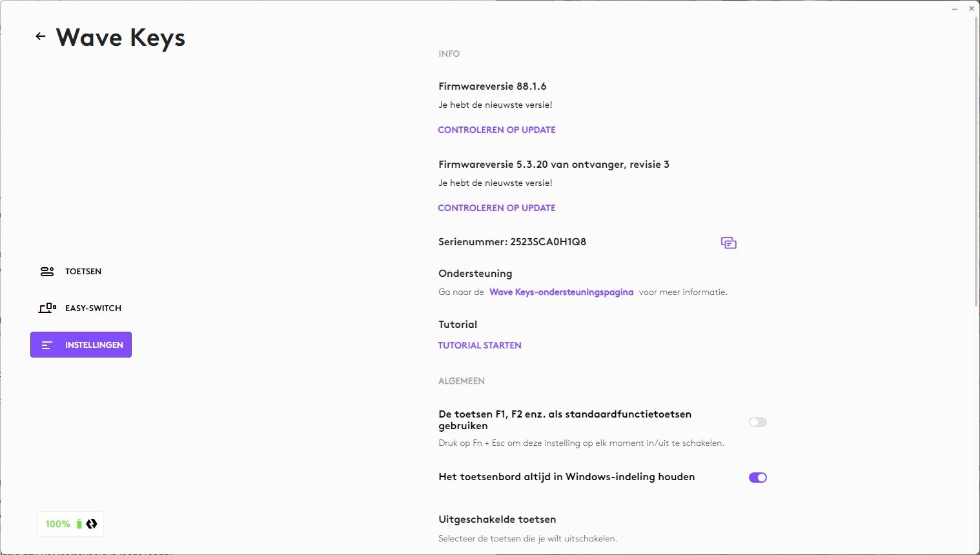
Task: Click the lines icon in the Instellingen button
Action: tap(47, 345)
